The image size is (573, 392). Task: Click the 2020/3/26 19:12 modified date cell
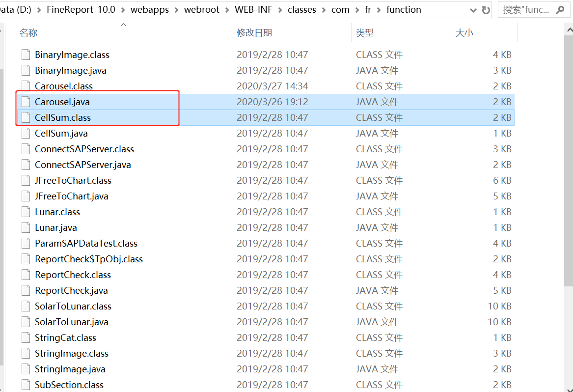[x=272, y=102]
